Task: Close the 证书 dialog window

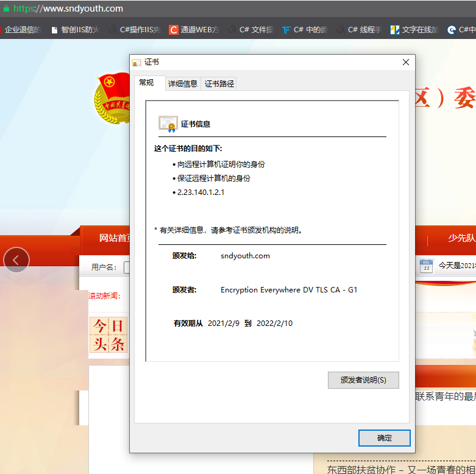Action: point(406,62)
